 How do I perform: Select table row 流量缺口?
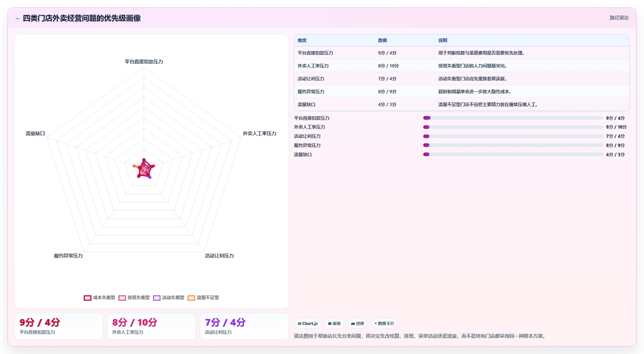pos(462,105)
